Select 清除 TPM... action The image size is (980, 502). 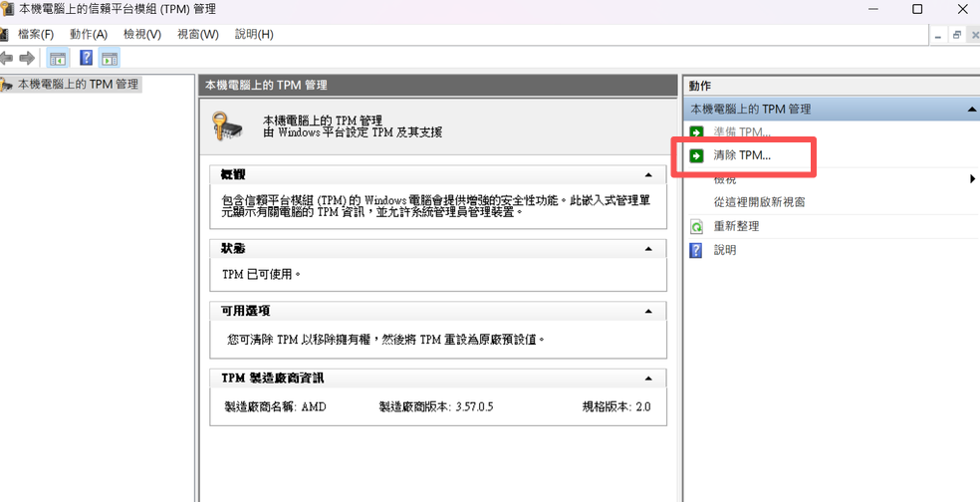[x=743, y=155]
